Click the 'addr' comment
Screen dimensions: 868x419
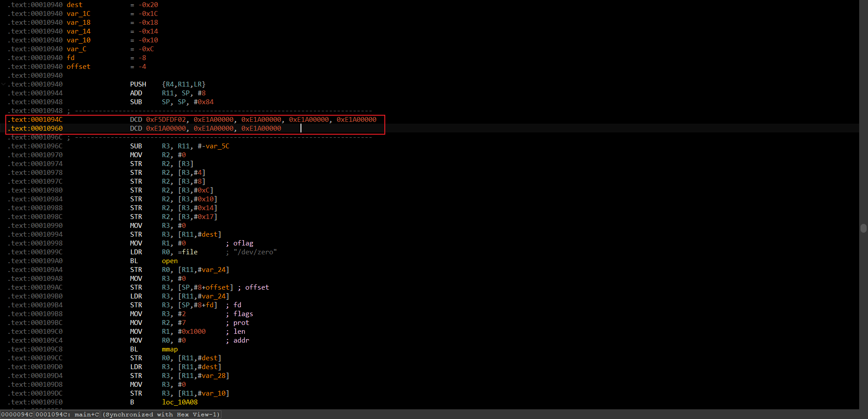point(241,340)
